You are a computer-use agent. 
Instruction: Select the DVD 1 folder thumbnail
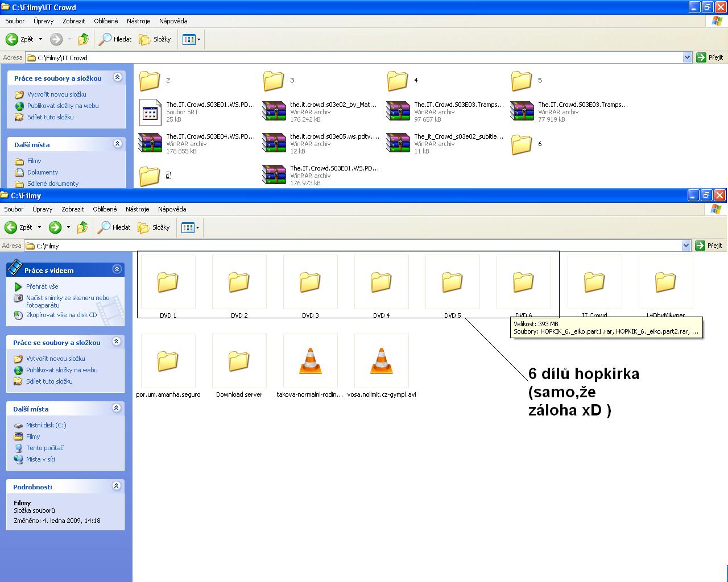168,282
